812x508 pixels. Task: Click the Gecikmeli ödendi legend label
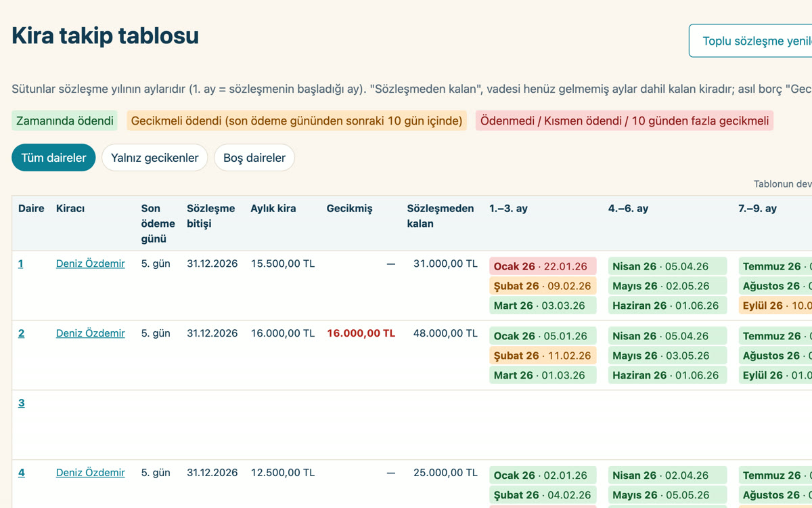click(x=297, y=121)
